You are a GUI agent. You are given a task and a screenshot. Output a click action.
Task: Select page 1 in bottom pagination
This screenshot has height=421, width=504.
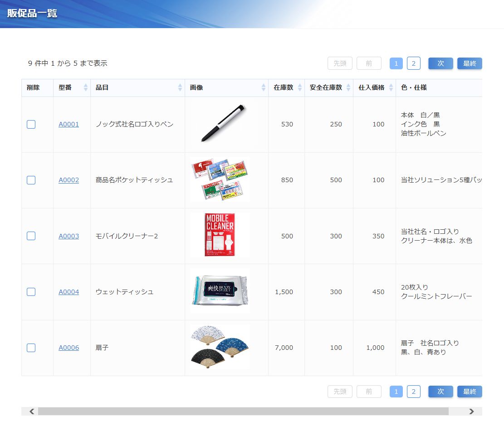coord(396,392)
